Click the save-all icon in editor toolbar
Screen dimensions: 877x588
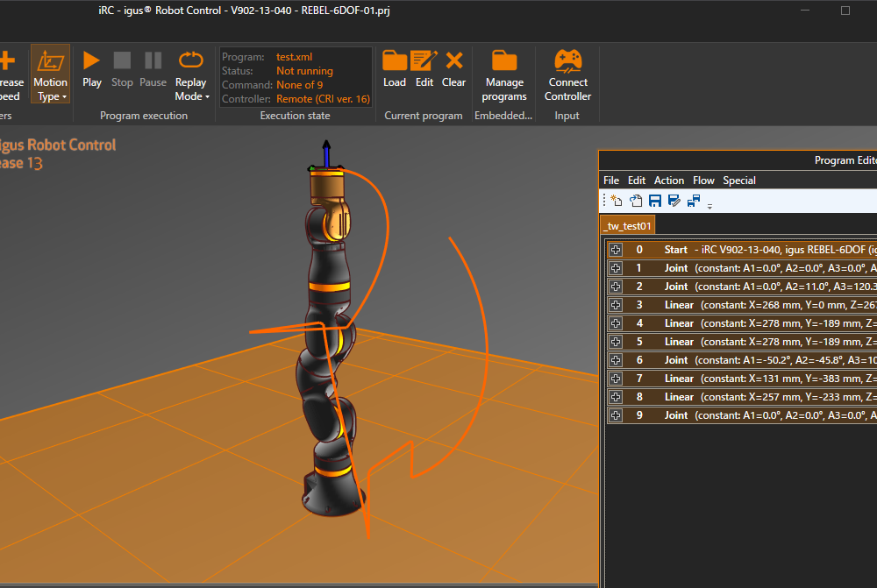[693, 201]
